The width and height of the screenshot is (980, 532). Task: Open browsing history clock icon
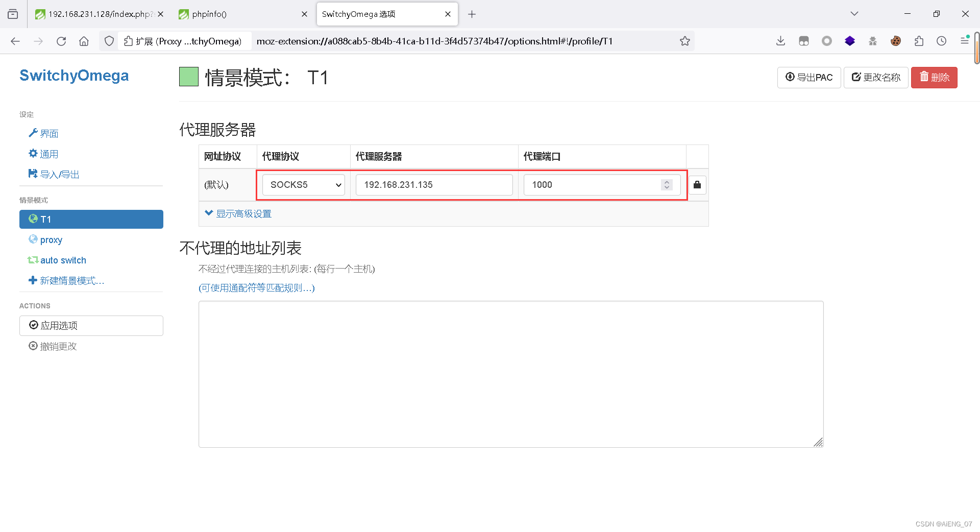click(942, 41)
